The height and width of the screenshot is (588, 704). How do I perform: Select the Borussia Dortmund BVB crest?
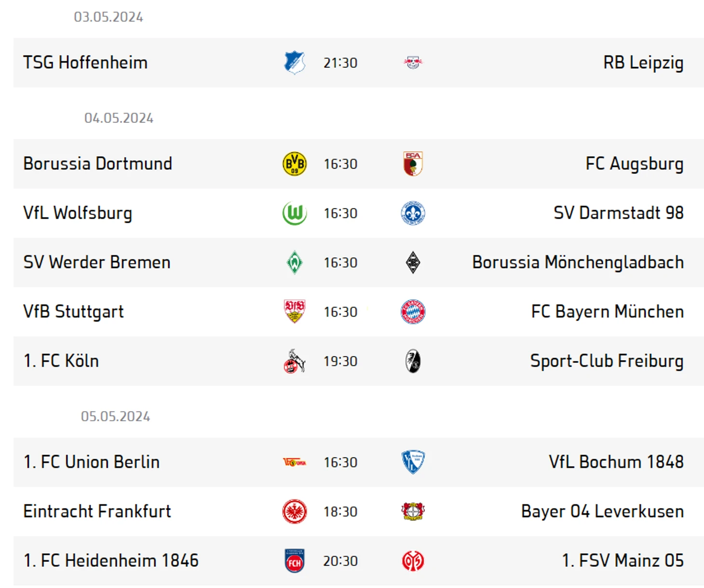(295, 164)
